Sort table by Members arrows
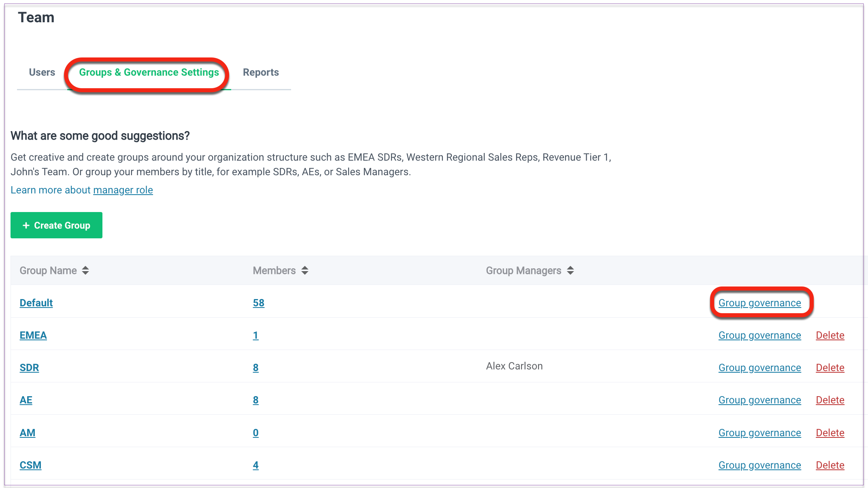Image resolution: width=868 pixels, height=488 pixels. (x=305, y=270)
